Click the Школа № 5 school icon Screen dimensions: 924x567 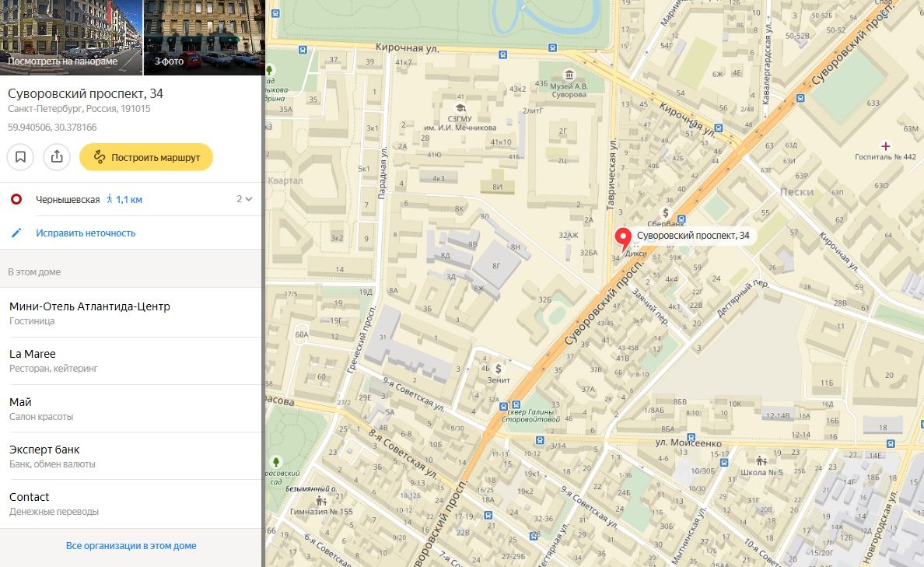(x=761, y=460)
